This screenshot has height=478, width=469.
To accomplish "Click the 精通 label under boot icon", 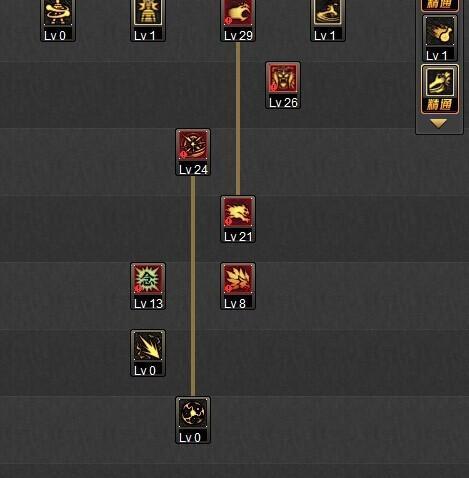I will click(440, 105).
